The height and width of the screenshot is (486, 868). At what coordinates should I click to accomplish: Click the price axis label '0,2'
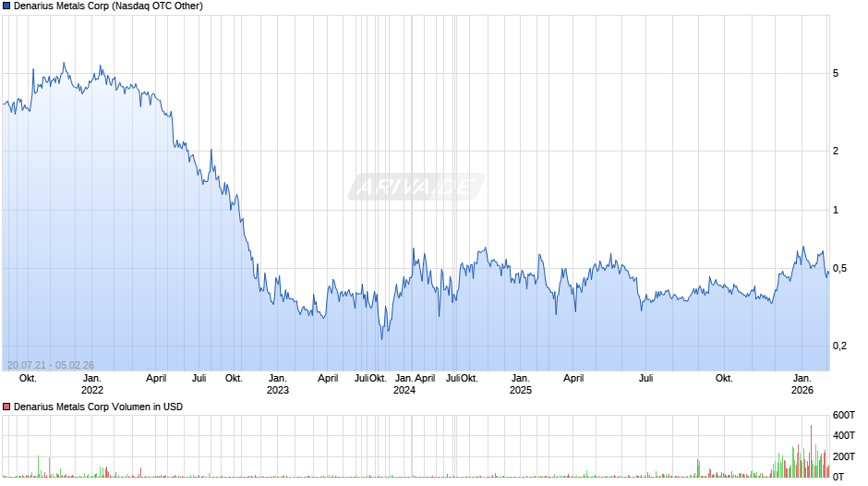point(839,346)
